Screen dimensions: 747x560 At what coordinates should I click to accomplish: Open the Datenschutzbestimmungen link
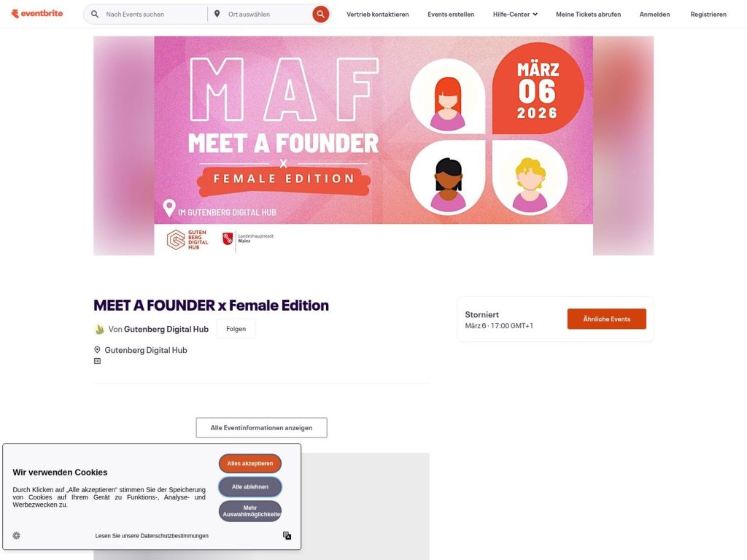click(x=151, y=535)
